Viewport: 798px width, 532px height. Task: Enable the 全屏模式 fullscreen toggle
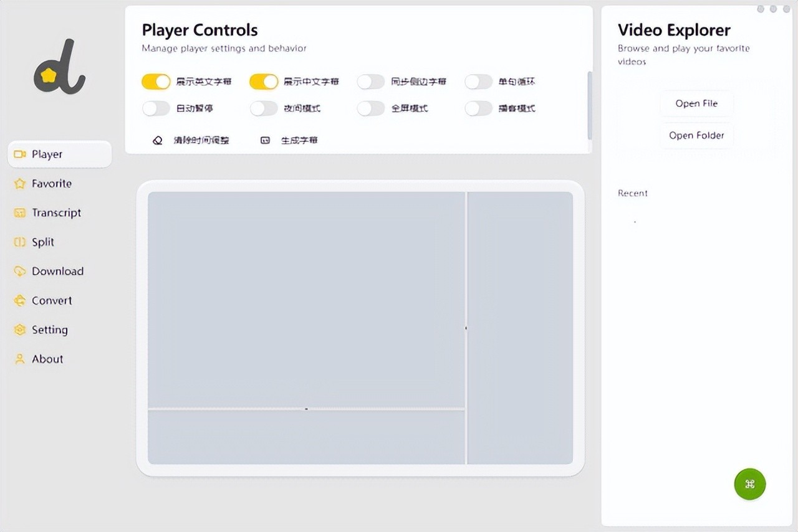click(370, 108)
